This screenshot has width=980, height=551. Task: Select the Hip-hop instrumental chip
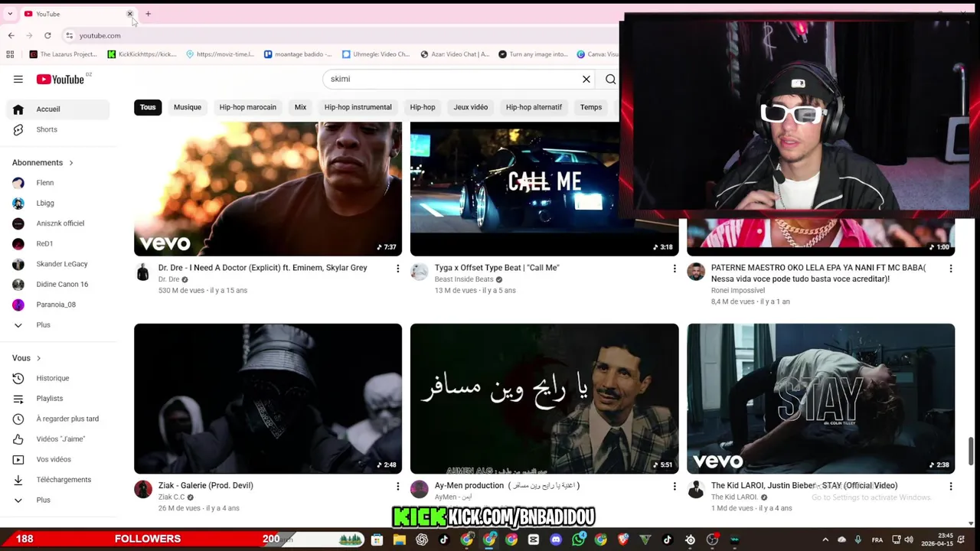[x=358, y=107]
